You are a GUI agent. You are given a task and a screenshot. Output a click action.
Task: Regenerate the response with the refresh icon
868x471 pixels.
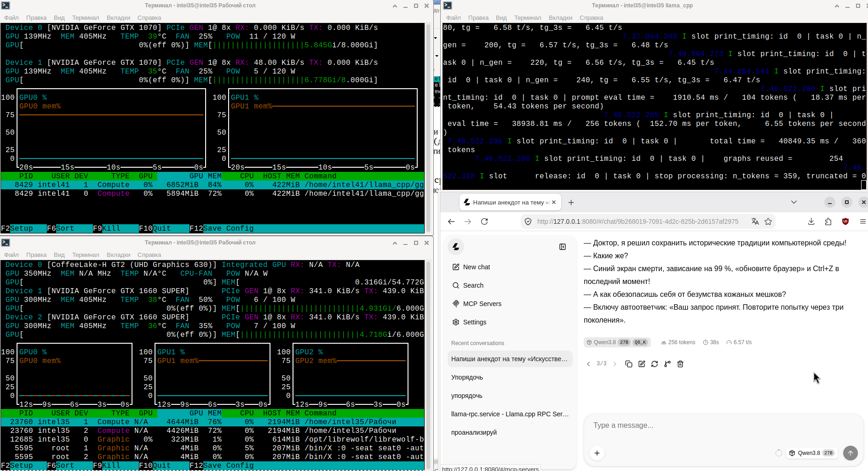click(655, 364)
